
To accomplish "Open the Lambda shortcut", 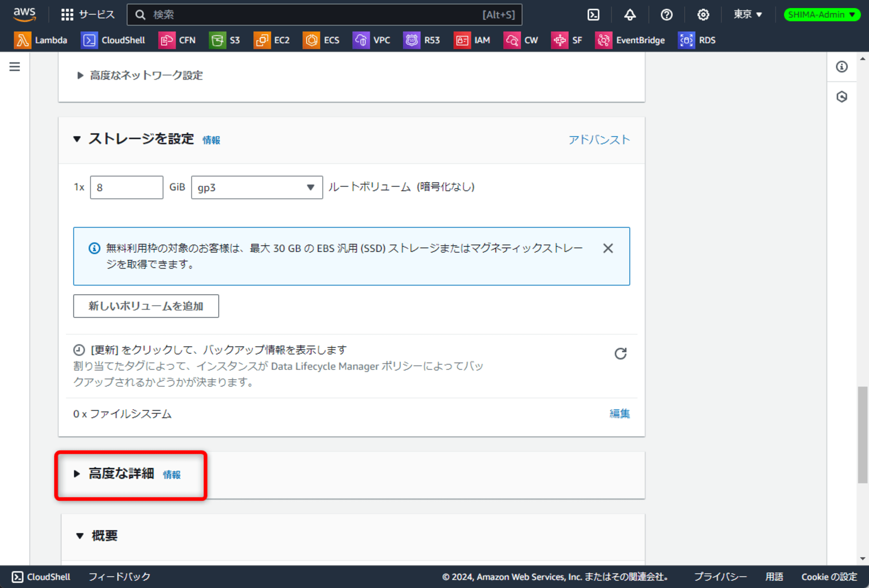I will (x=40, y=40).
